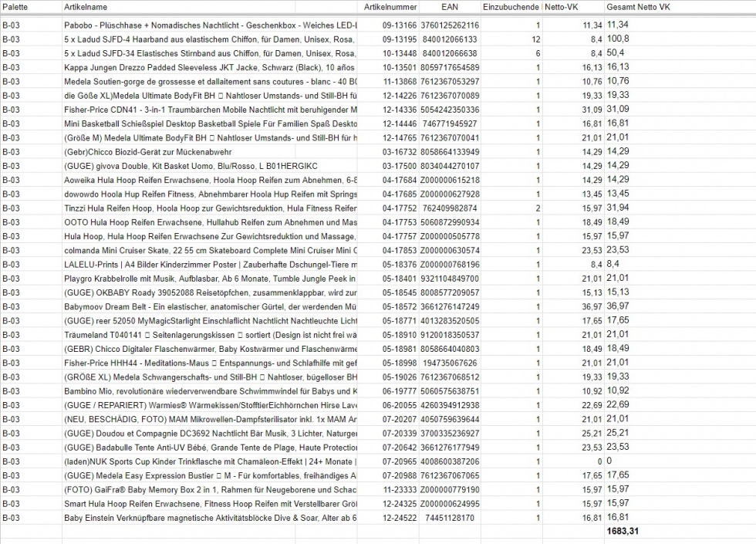Click EAN cell 746771945927
The height and width of the screenshot is (544, 756).
pyautogui.click(x=450, y=123)
